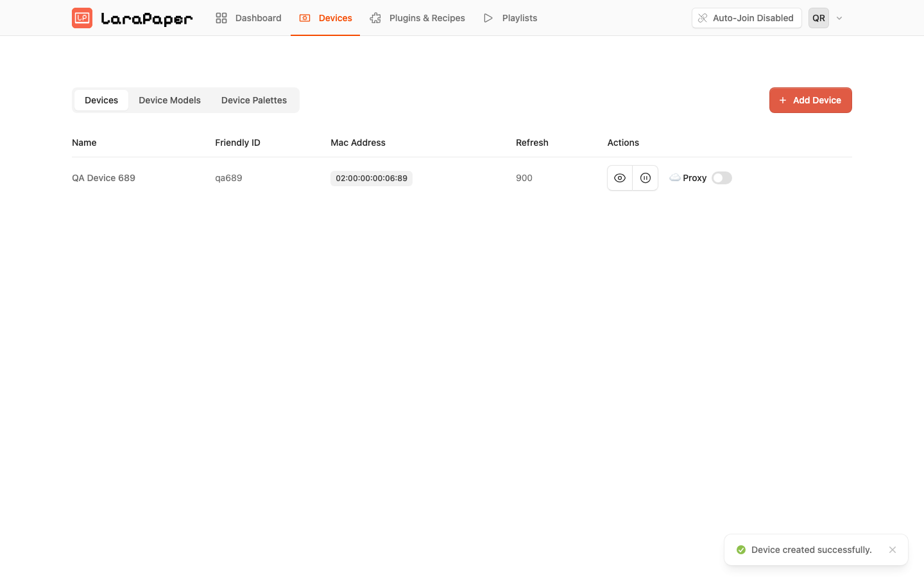
Task: Pause QA Device 689 with pause icon
Action: [x=646, y=178]
